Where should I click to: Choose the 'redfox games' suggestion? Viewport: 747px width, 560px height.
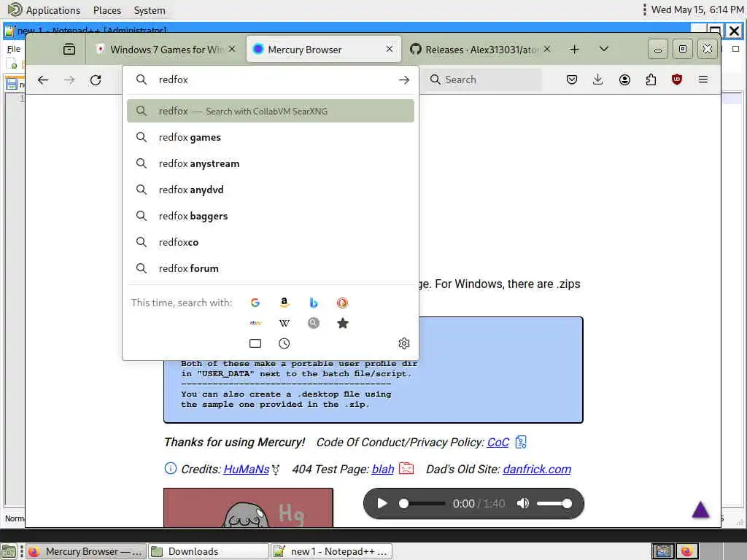270,137
